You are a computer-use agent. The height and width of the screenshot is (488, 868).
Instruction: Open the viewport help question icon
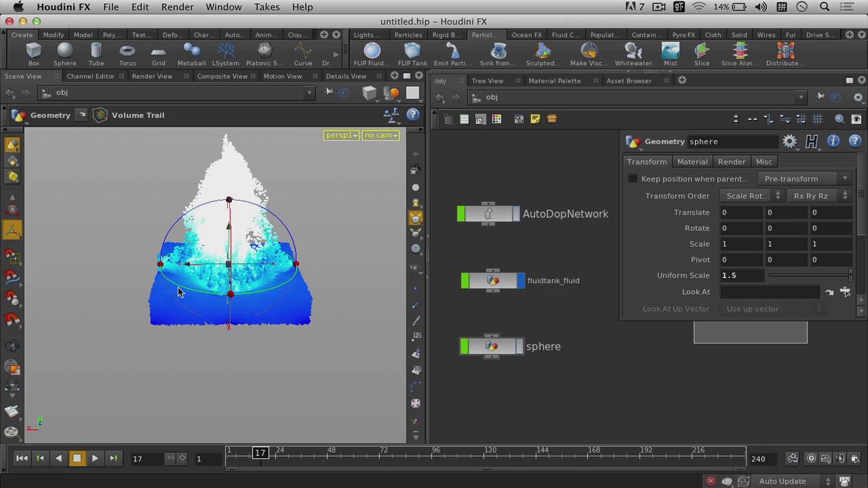[413, 115]
